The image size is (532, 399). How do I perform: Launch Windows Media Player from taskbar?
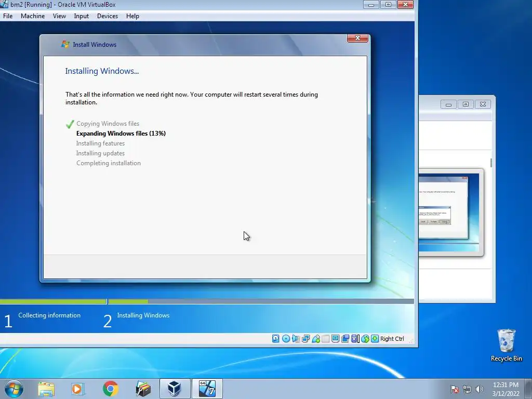click(x=78, y=389)
